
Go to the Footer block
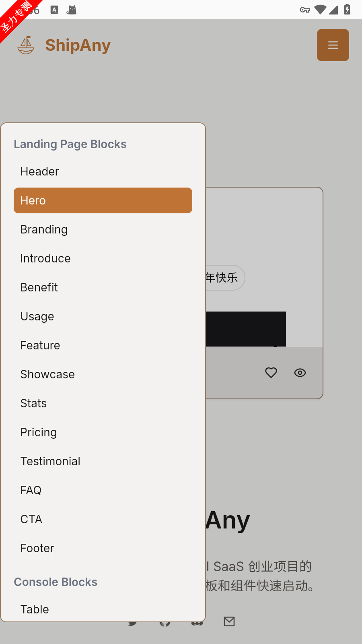click(103, 548)
